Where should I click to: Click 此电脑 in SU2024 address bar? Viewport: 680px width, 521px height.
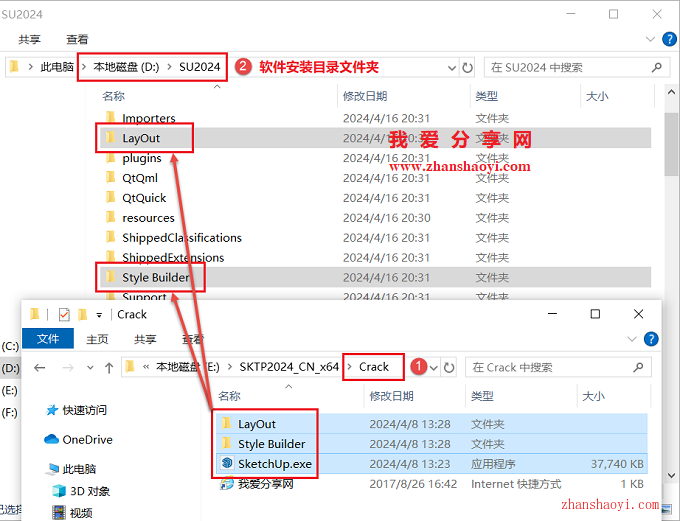tap(57, 67)
